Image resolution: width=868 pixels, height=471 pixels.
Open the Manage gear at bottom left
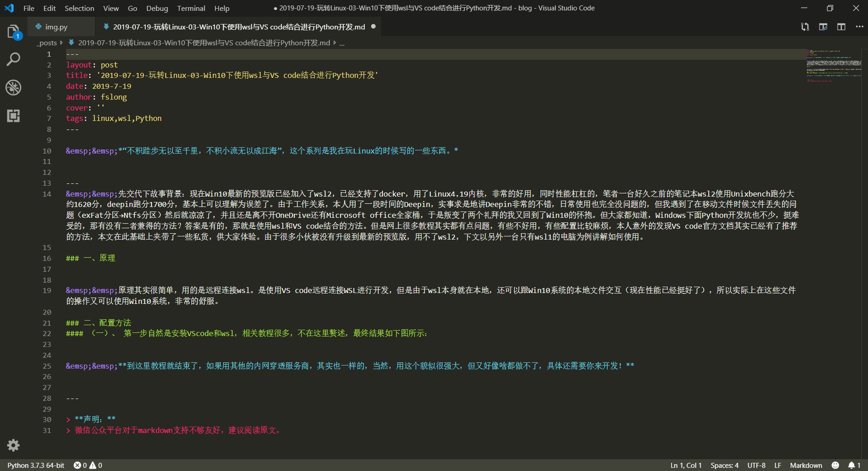(14, 445)
